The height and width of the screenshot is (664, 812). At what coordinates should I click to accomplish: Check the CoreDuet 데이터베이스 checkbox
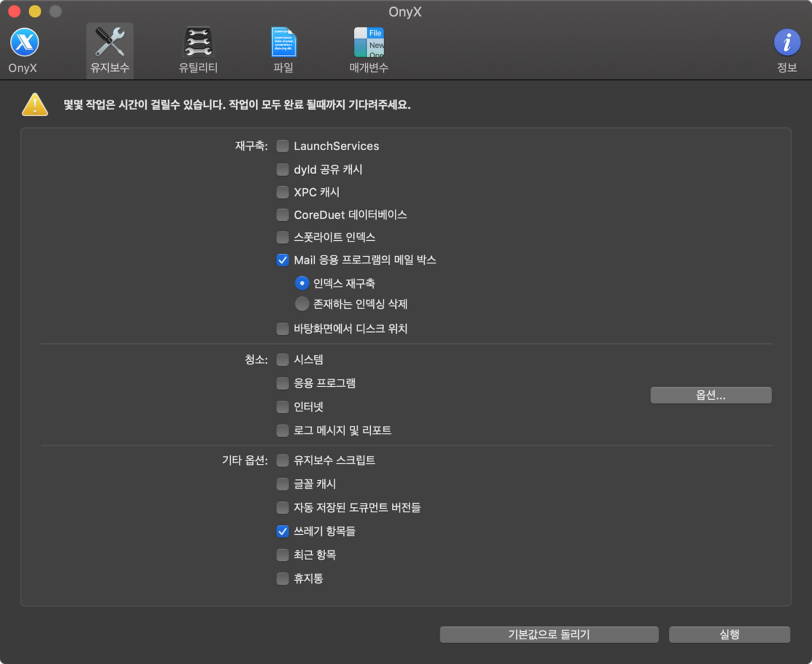point(282,215)
